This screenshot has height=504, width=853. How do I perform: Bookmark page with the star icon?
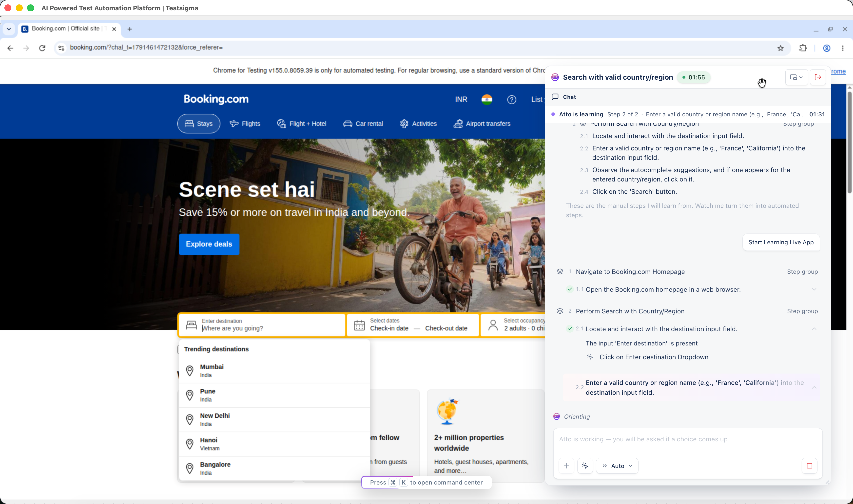781,48
